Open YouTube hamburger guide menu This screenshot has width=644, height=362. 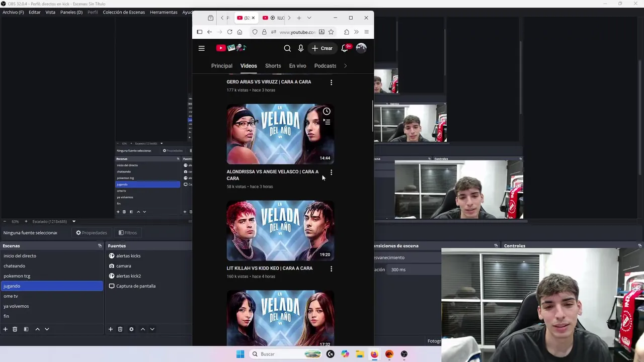201,48
